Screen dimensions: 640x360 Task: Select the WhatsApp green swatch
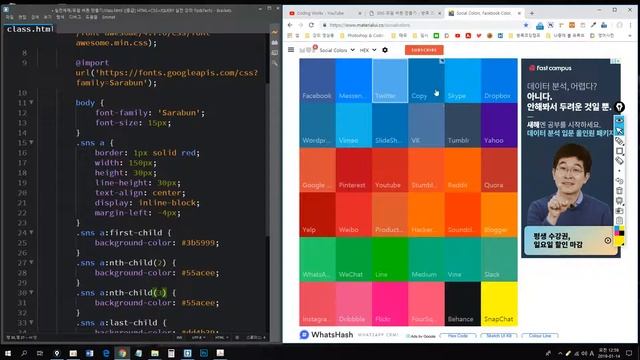[x=317, y=259]
